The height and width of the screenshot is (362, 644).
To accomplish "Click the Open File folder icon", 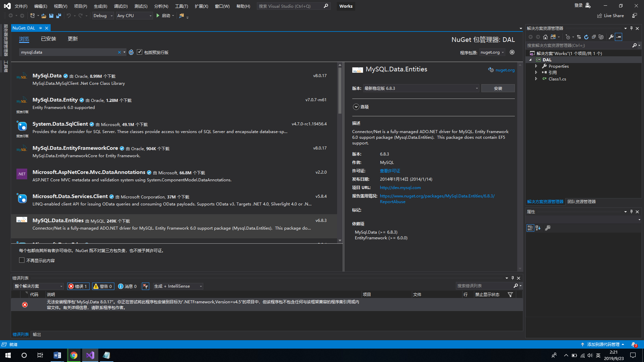I will pyautogui.click(x=44, y=16).
